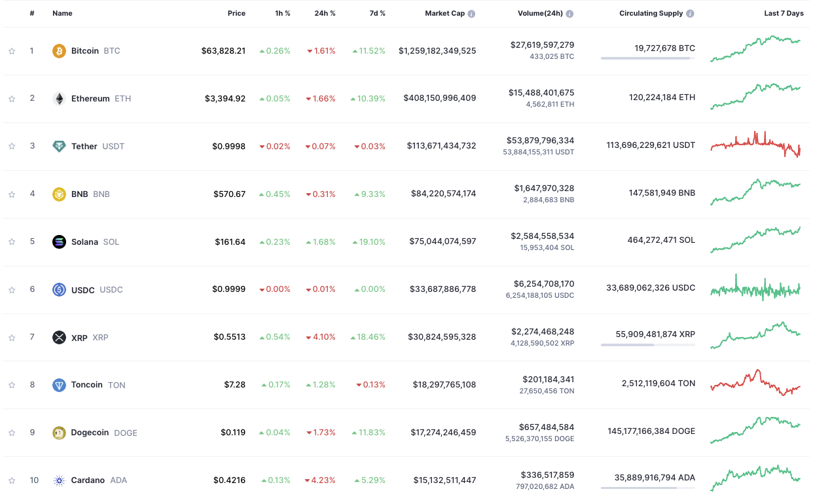Click the BNB logo icon

click(x=59, y=194)
